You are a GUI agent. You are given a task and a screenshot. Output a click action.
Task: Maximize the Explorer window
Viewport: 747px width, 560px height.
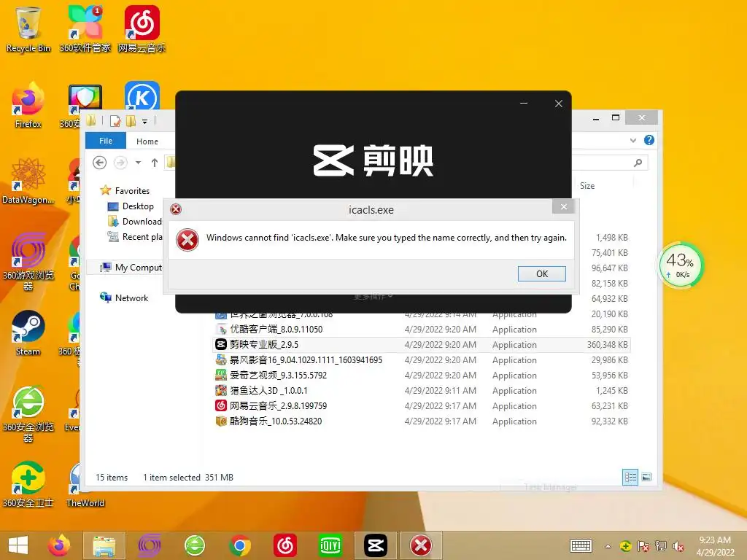(x=616, y=117)
